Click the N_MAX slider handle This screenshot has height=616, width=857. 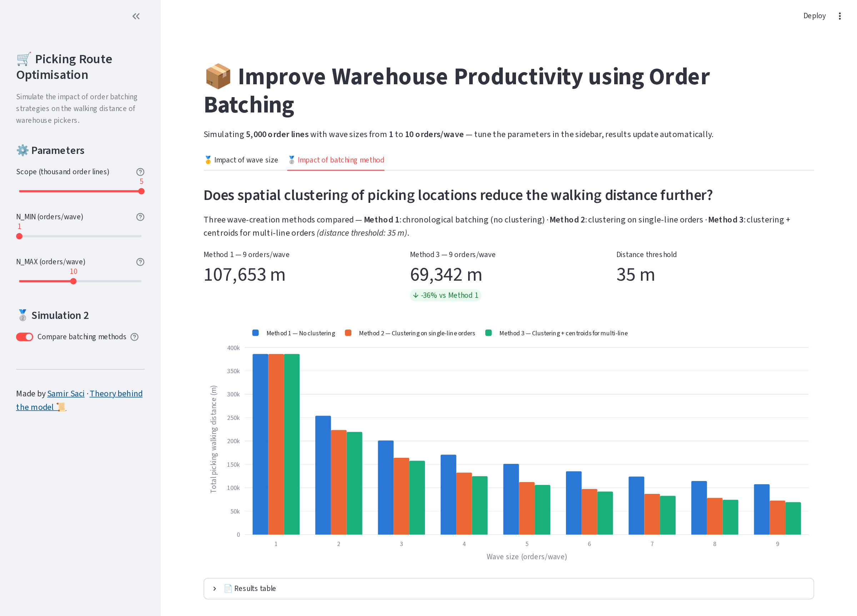click(73, 281)
